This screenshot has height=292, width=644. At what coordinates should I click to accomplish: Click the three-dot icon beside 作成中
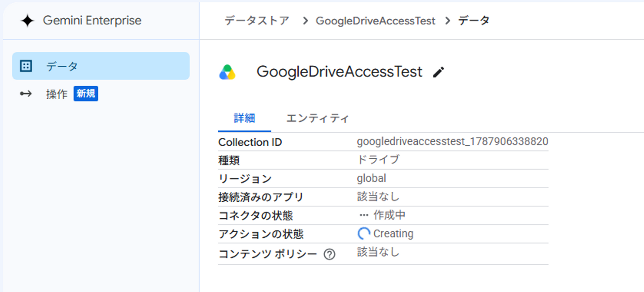pos(364,215)
